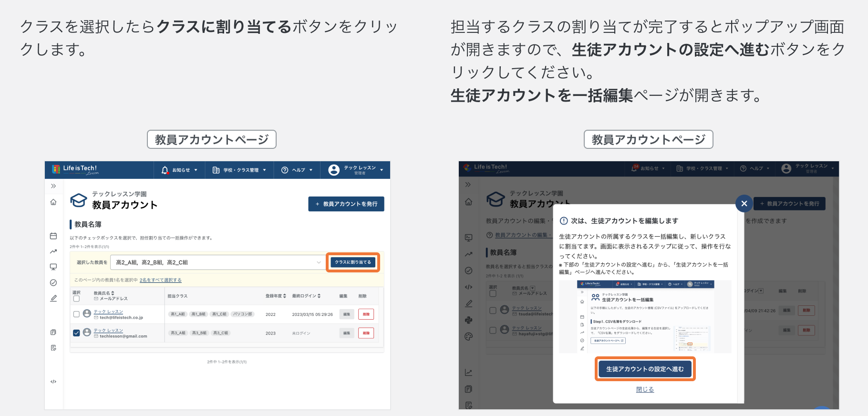Click bell with 24 badge in right screenshot
This screenshot has width=868, height=416.
(x=635, y=168)
